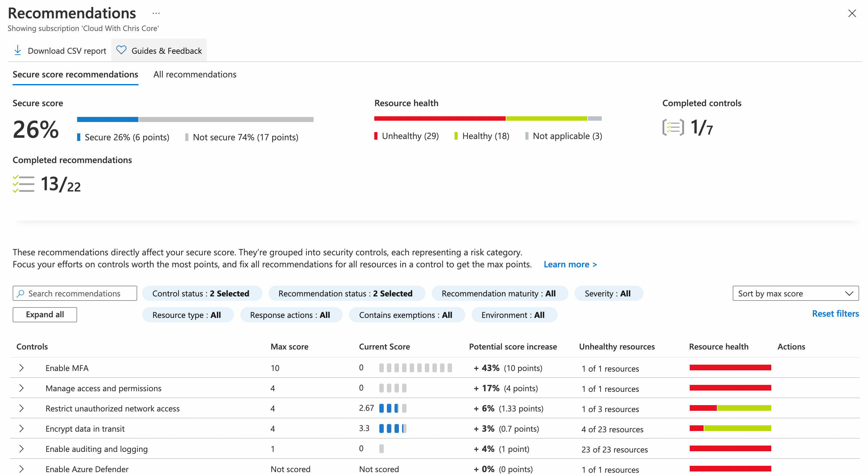The height and width of the screenshot is (474, 868).
Task: Switch to the All recommendations tab
Action: coord(194,74)
